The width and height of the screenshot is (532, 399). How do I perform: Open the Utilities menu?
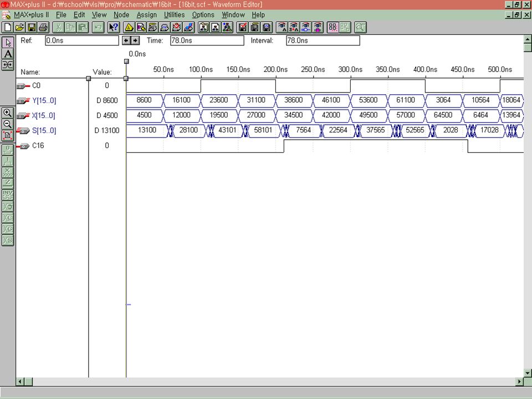pos(175,15)
